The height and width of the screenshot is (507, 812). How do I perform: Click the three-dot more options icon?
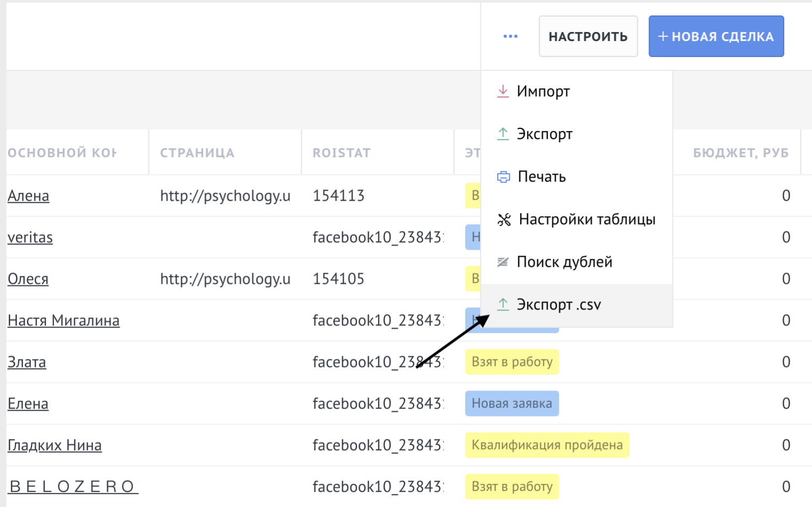[510, 36]
